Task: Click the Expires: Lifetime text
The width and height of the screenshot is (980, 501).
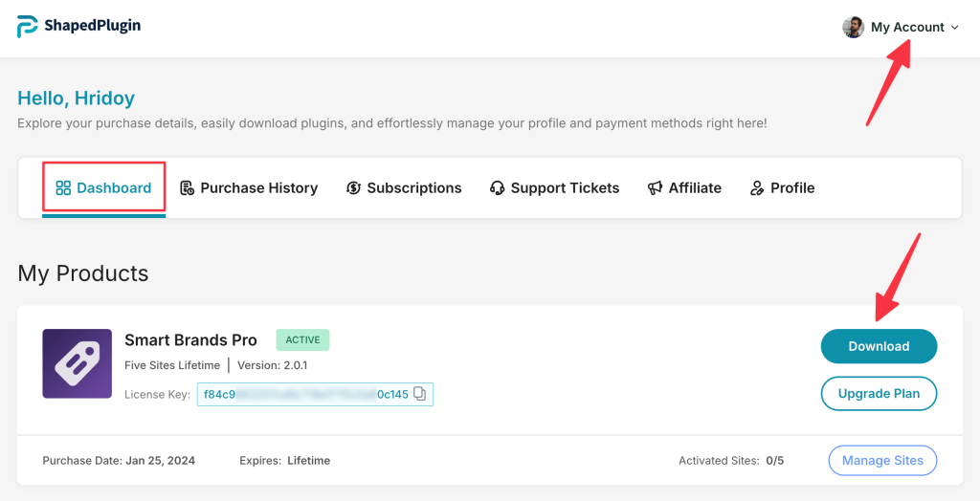Action: pos(285,461)
